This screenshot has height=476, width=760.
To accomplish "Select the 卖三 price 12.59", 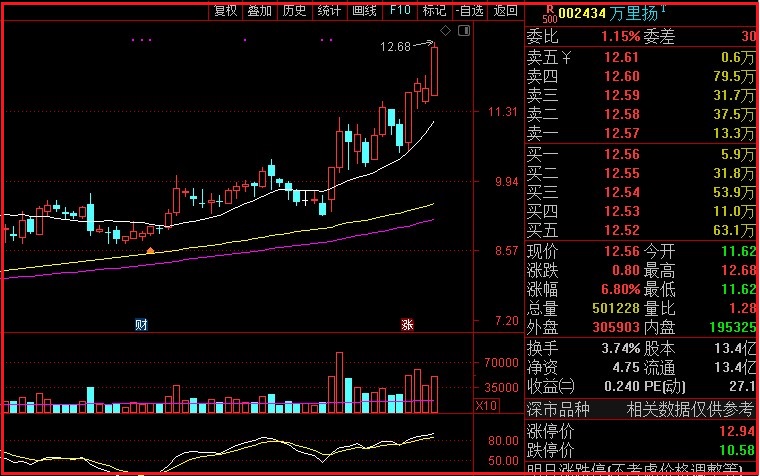I will (621, 95).
